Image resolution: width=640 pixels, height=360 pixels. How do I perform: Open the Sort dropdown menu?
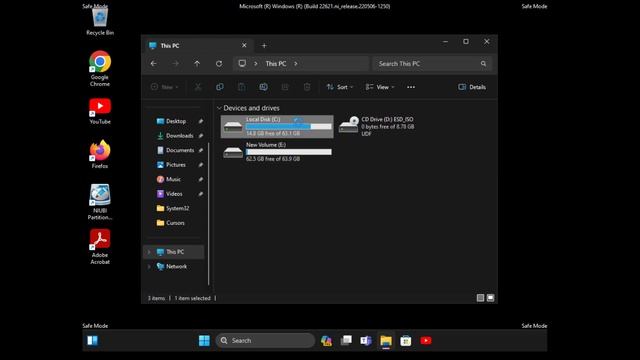(x=340, y=87)
